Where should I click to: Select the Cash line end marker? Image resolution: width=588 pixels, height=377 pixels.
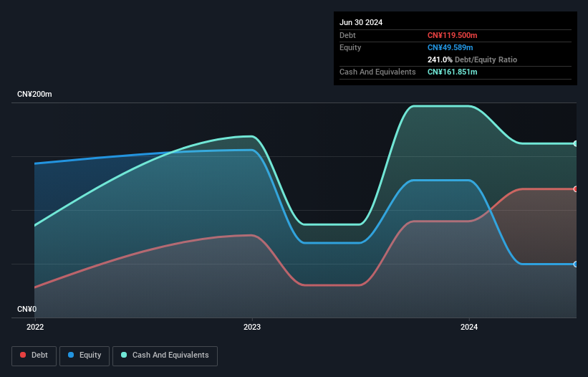tap(576, 143)
